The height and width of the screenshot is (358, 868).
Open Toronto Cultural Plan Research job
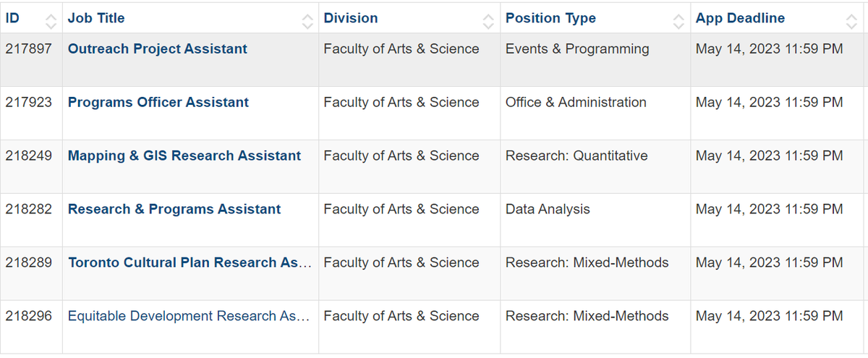tap(190, 263)
